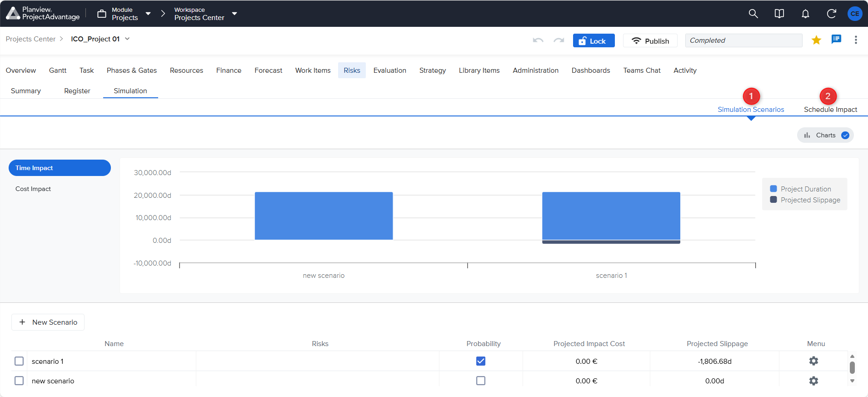Open the Register sub-tab

pyautogui.click(x=77, y=91)
